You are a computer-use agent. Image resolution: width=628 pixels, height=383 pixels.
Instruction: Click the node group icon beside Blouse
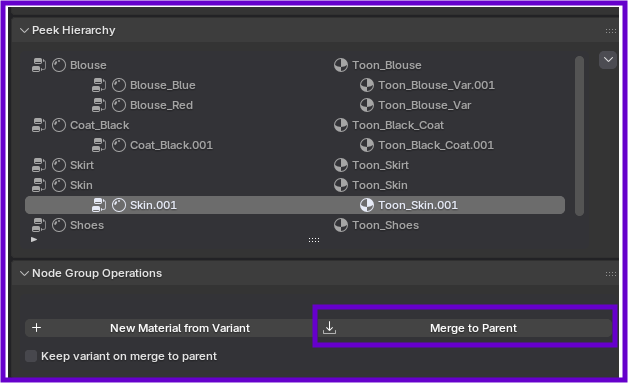click(x=39, y=65)
